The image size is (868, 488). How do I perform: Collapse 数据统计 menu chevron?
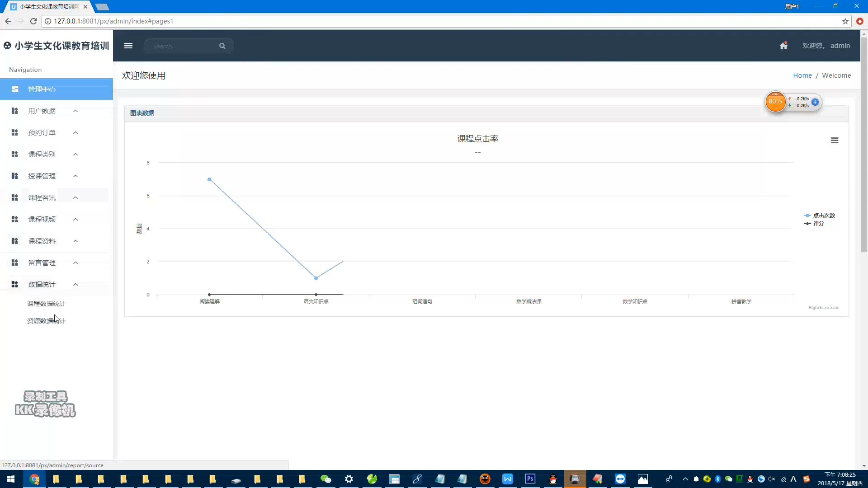(75, 284)
